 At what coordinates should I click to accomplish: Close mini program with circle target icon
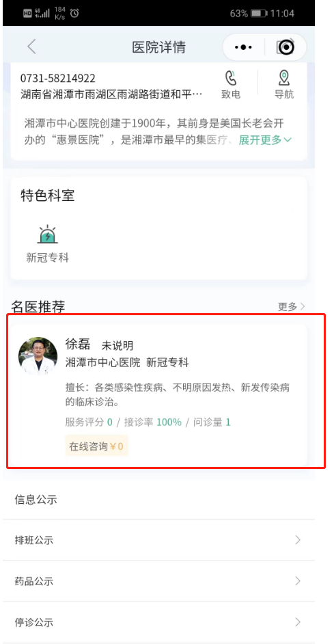(286, 47)
